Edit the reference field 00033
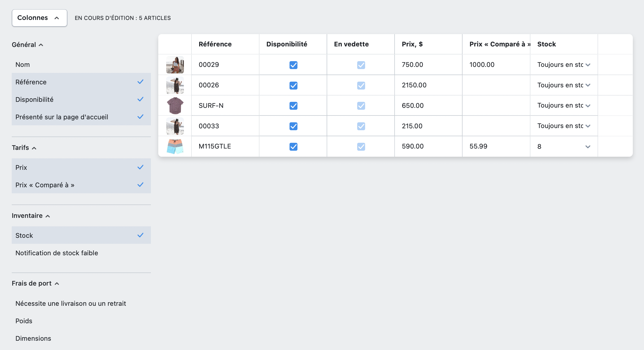This screenshot has width=644, height=350. coord(225,126)
